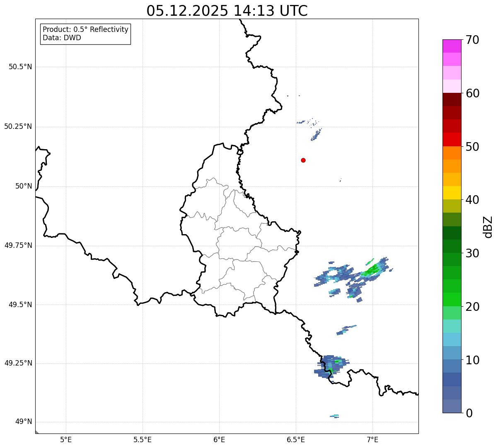Click the title "05.12.2025 14:13 UTC"
498x448 pixels.
pyautogui.click(x=227, y=11)
